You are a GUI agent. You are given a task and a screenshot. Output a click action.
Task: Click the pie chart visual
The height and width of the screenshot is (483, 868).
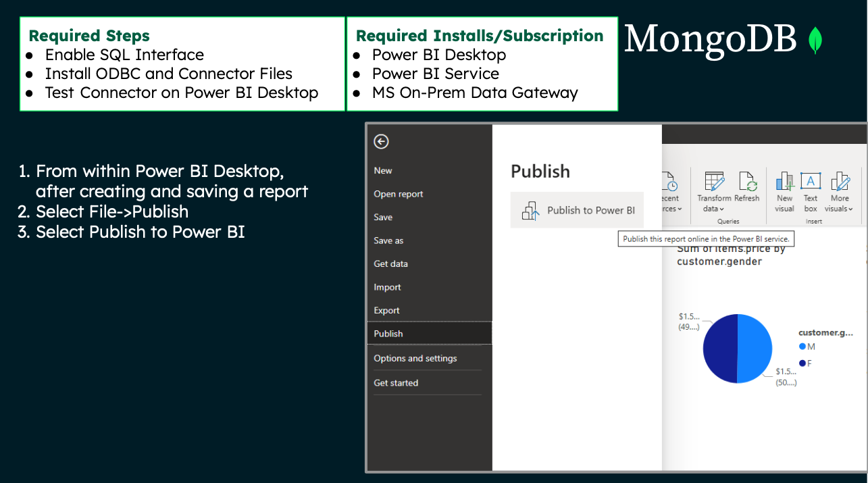pyautogui.click(x=737, y=348)
